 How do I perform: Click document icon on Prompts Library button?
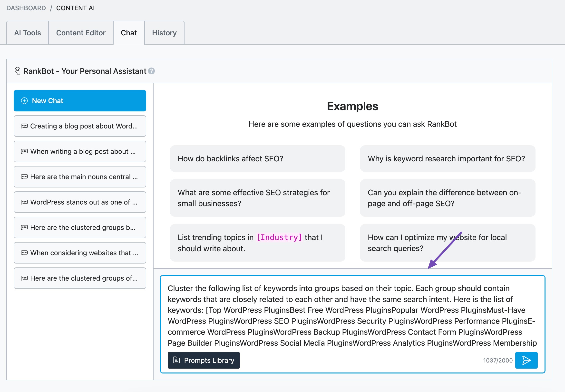176,360
